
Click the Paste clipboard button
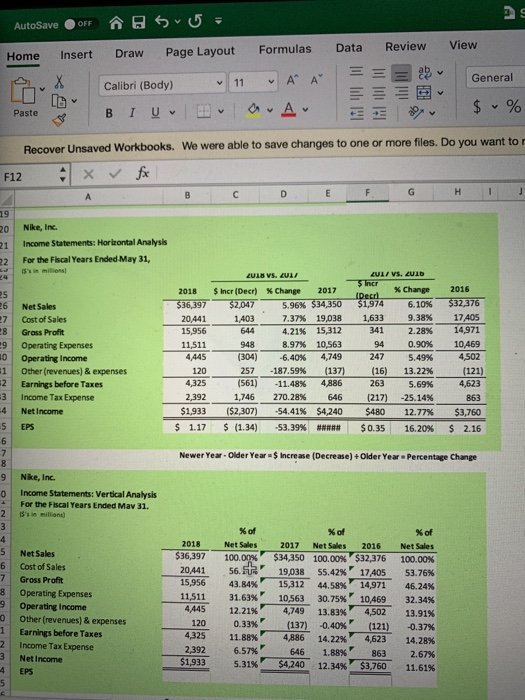tap(25, 97)
